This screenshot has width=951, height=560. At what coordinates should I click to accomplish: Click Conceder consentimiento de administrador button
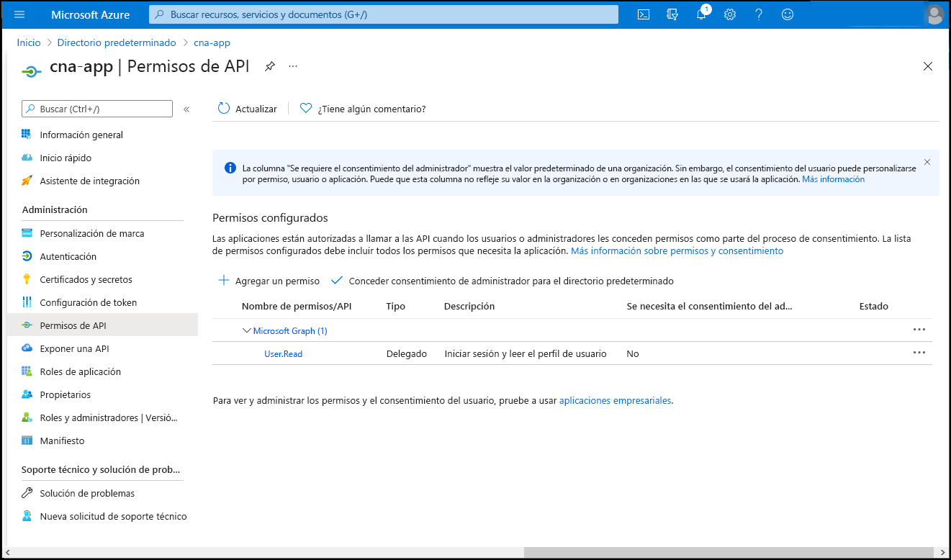coord(502,281)
